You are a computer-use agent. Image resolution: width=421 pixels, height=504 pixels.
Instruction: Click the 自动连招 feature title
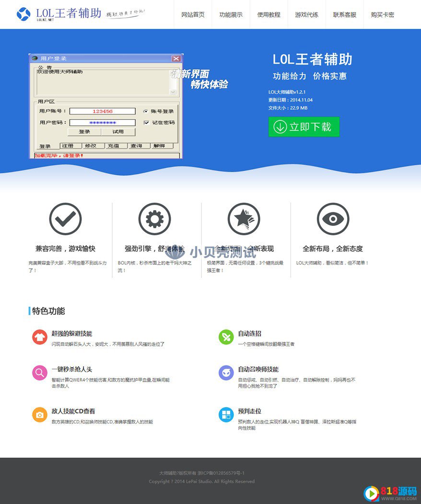point(250,334)
